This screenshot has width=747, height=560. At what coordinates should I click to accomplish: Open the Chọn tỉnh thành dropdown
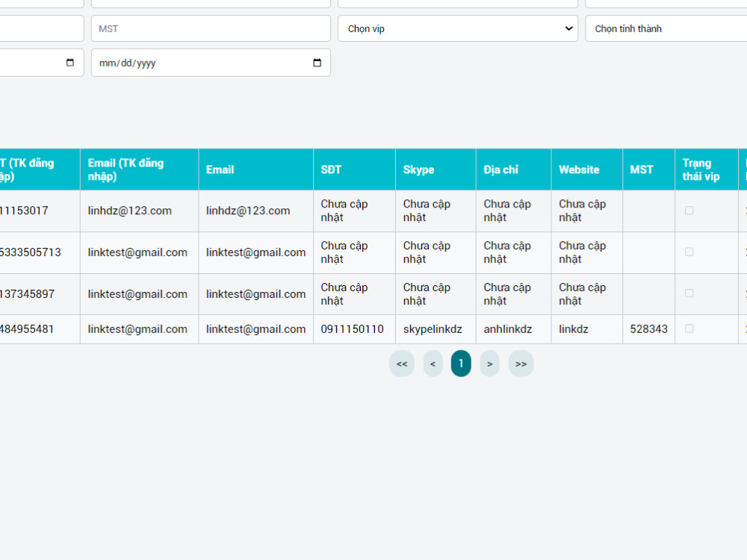click(x=666, y=28)
